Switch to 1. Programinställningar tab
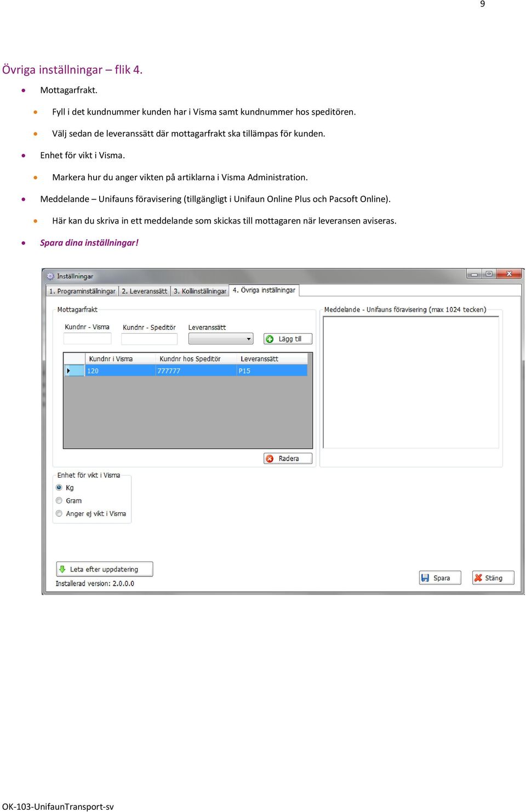 click(82, 291)
